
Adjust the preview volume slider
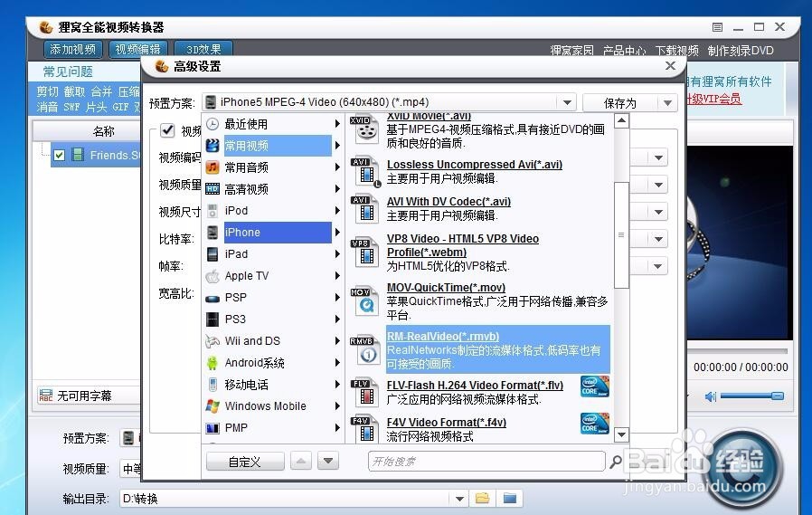pos(752,396)
